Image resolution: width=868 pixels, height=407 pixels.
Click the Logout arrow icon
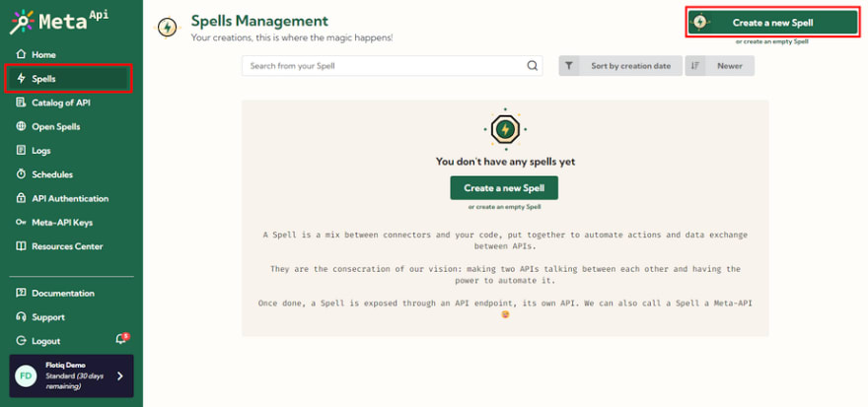pyautogui.click(x=21, y=341)
